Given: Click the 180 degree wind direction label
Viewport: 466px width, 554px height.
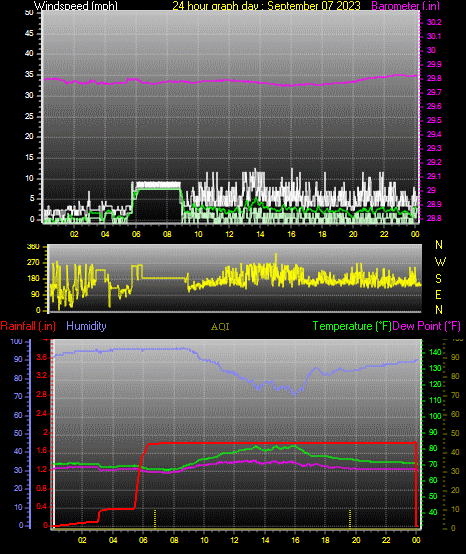Looking at the screenshot, I should [33, 279].
